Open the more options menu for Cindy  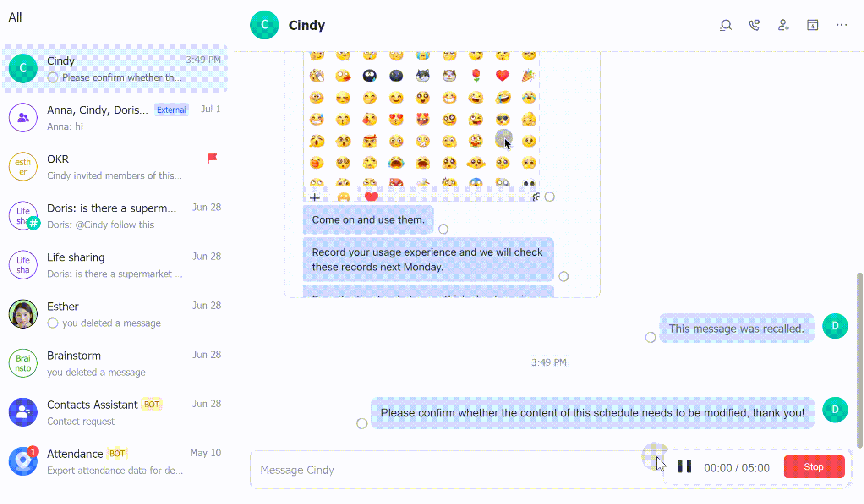(842, 25)
